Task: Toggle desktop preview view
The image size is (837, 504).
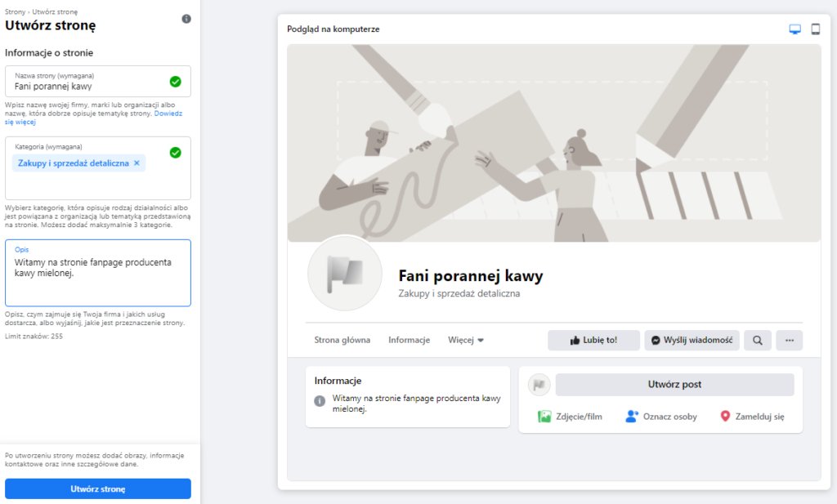Action: (x=794, y=28)
